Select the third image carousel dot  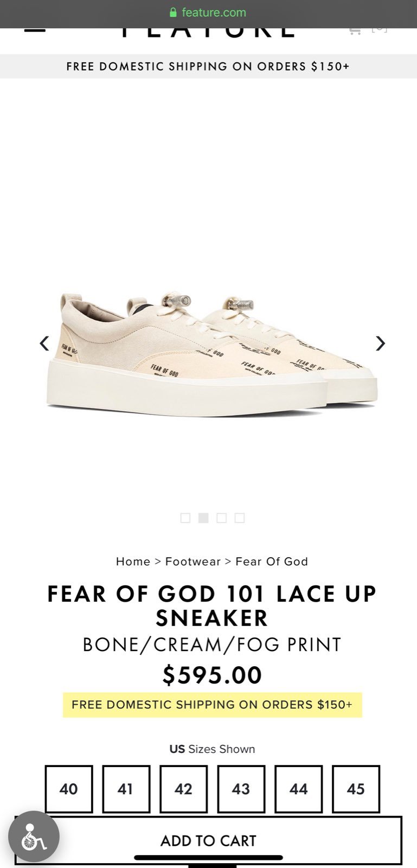[221, 518]
